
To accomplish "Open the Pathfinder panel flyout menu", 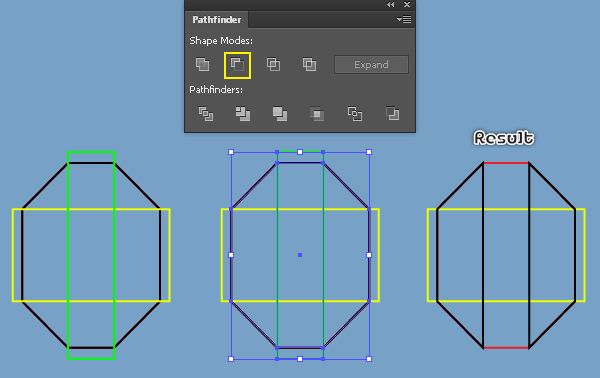I will click(x=404, y=19).
